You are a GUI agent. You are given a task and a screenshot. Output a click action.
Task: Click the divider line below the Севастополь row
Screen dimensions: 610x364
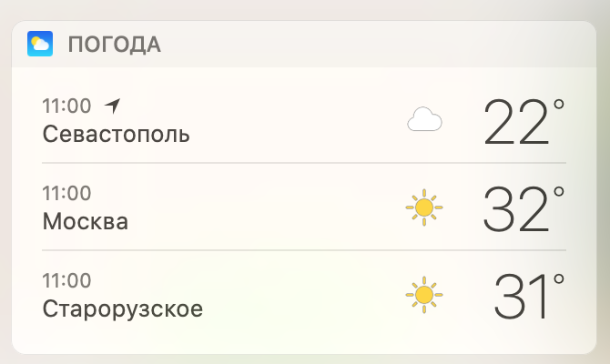click(x=304, y=164)
